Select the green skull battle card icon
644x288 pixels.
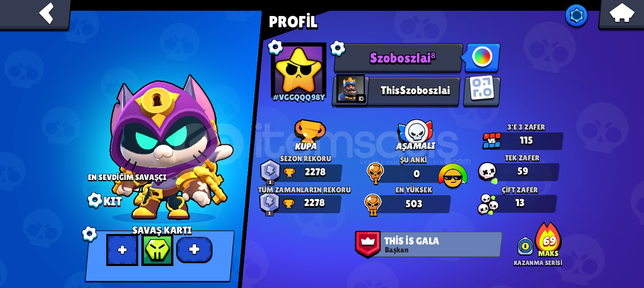coord(157,250)
